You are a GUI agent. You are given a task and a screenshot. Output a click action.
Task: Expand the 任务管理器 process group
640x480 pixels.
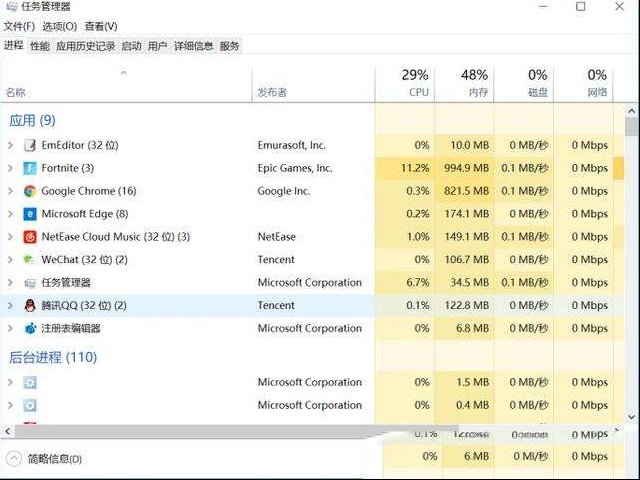click(x=10, y=282)
